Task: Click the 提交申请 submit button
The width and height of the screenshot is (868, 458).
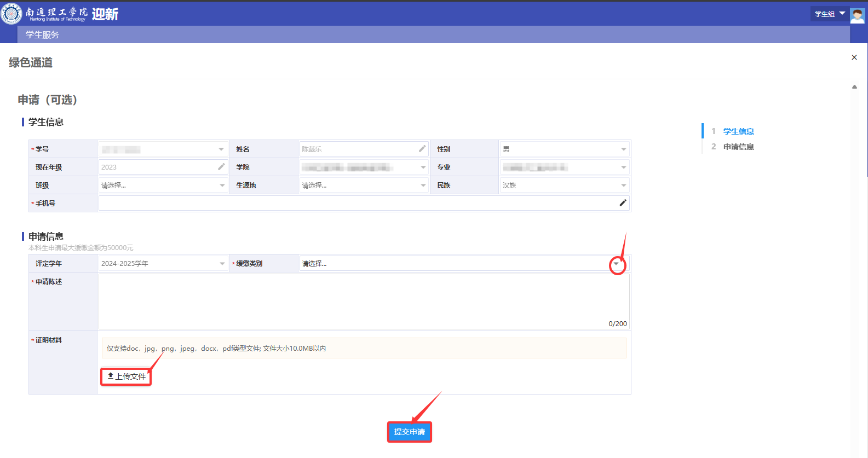Action: [409, 432]
